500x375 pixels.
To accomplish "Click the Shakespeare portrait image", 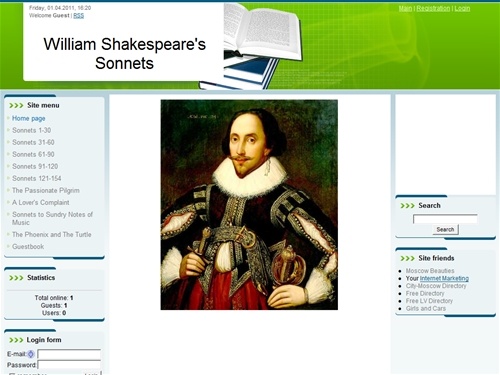I will tap(249, 205).
